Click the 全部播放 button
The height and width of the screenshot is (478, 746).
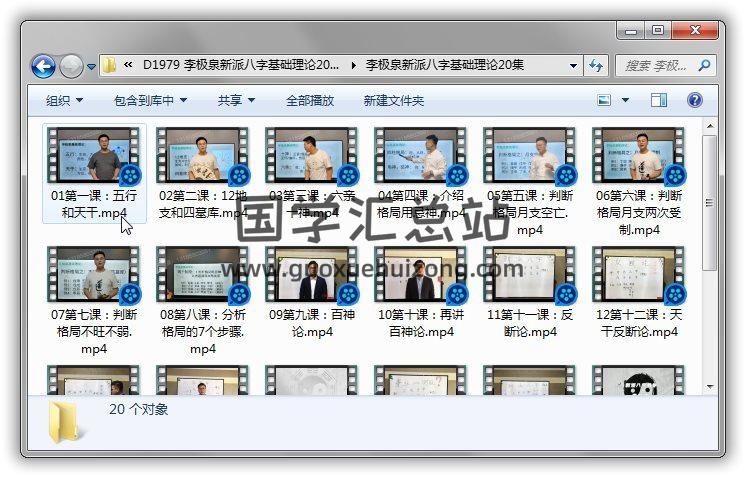tap(310, 100)
